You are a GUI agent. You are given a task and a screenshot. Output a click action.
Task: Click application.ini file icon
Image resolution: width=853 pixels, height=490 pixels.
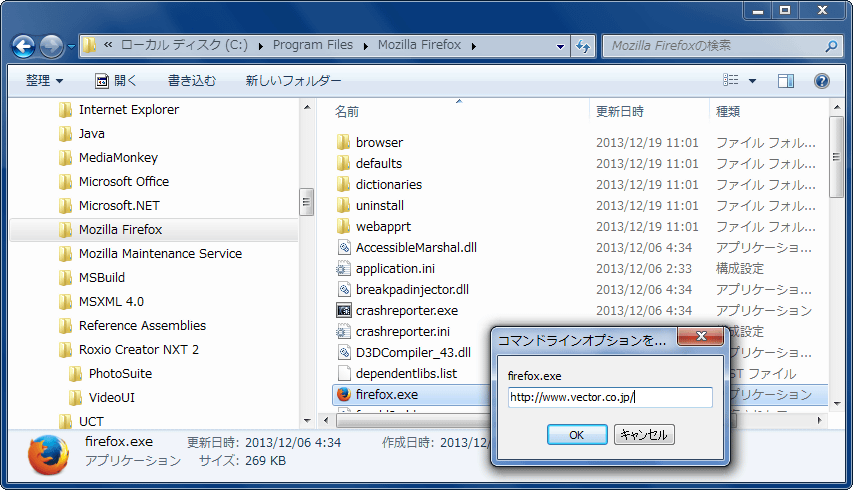pyautogui.click(x=343, y=269)
